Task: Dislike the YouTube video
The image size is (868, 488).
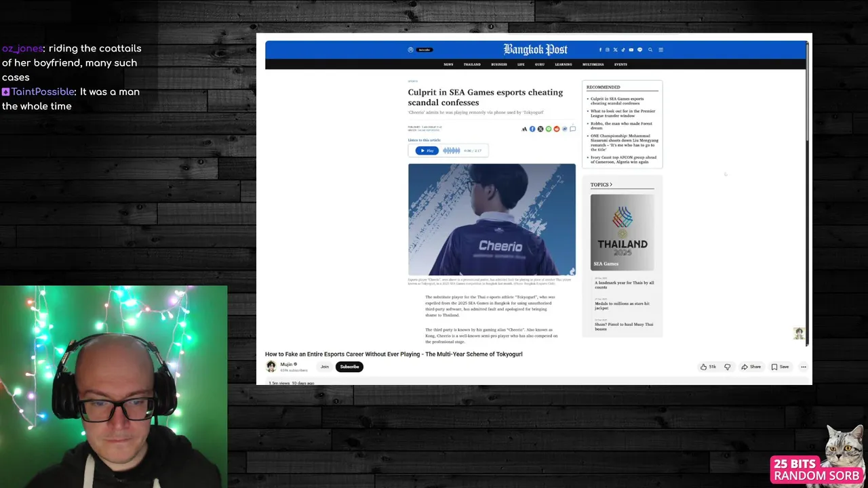Action: point(728,367)
